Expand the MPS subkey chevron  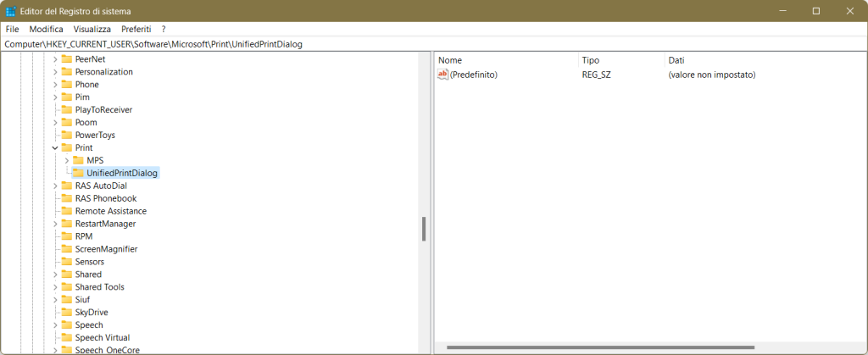coord(67,160)
